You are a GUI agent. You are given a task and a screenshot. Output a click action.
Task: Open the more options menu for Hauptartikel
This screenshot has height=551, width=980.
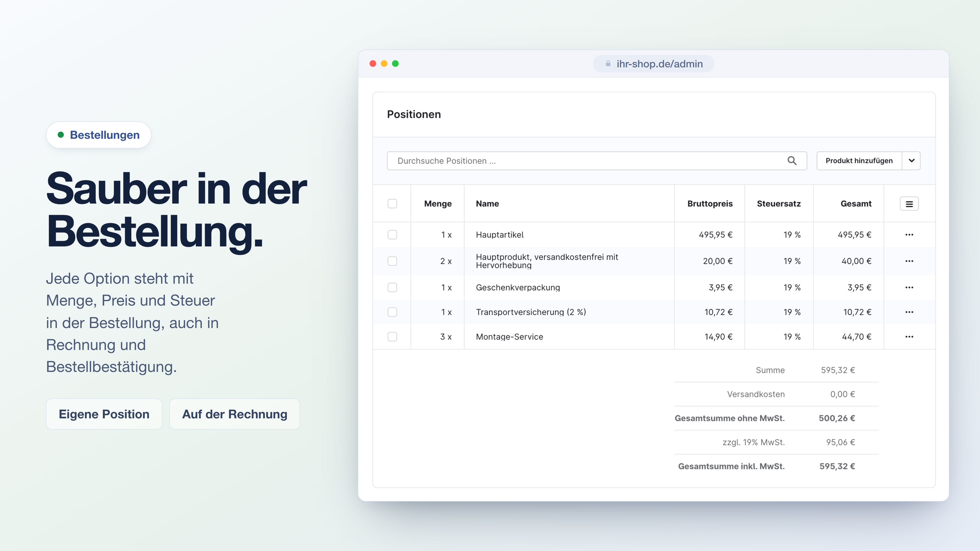click(909, 235)
